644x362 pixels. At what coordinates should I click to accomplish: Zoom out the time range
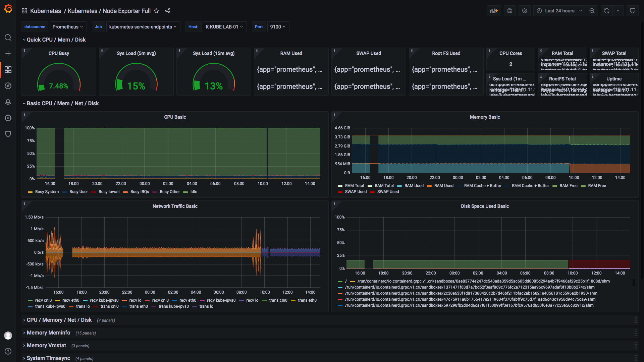click(x=592, y=11)
